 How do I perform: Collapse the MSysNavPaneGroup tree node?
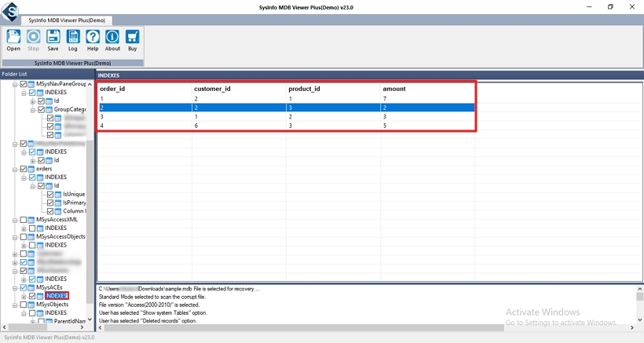15,85
